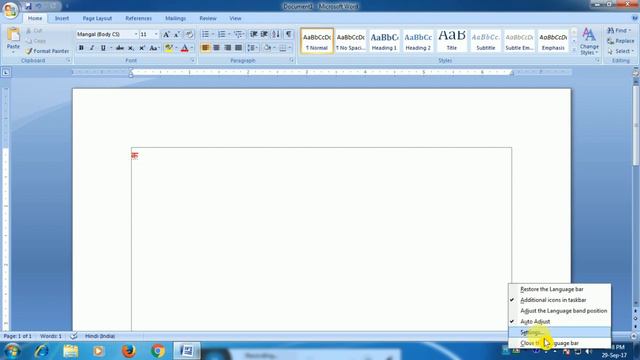
Task: Open Firefox from the taskbar
Action: 129,351
